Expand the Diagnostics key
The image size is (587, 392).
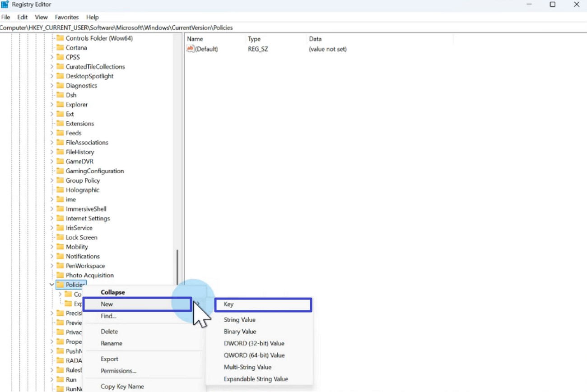(52, 86)
